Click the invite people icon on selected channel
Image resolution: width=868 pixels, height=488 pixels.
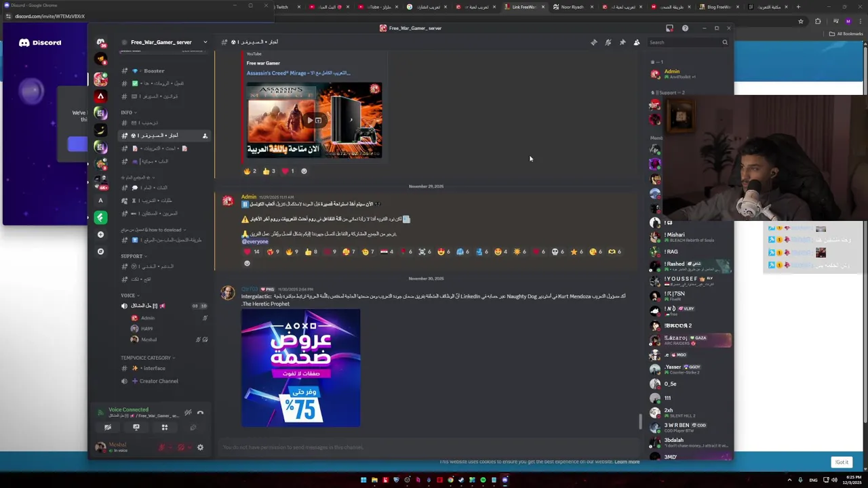click(x=205, y=136)
